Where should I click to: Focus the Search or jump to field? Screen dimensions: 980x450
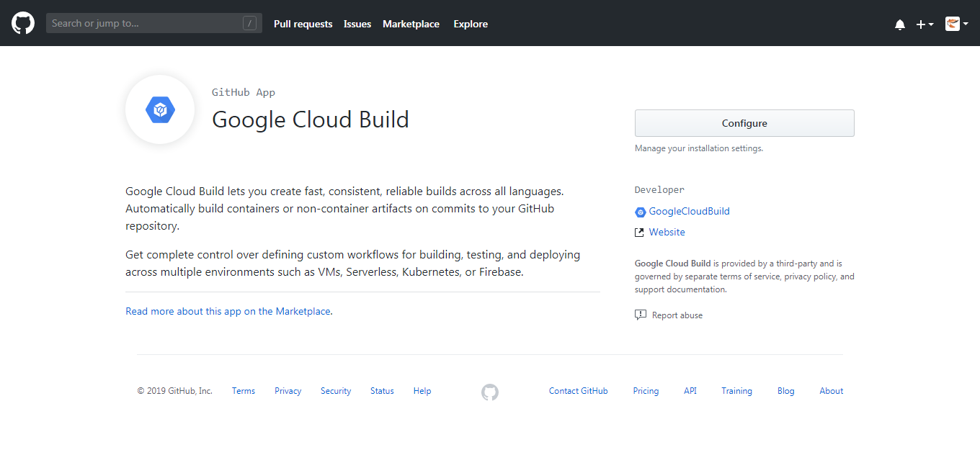pyautogui.click(x=154, y=23)
